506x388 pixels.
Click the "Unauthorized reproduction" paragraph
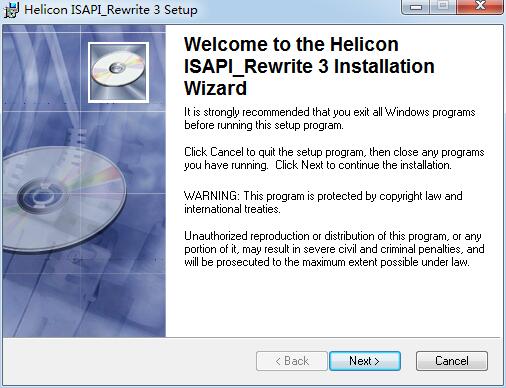334,249
